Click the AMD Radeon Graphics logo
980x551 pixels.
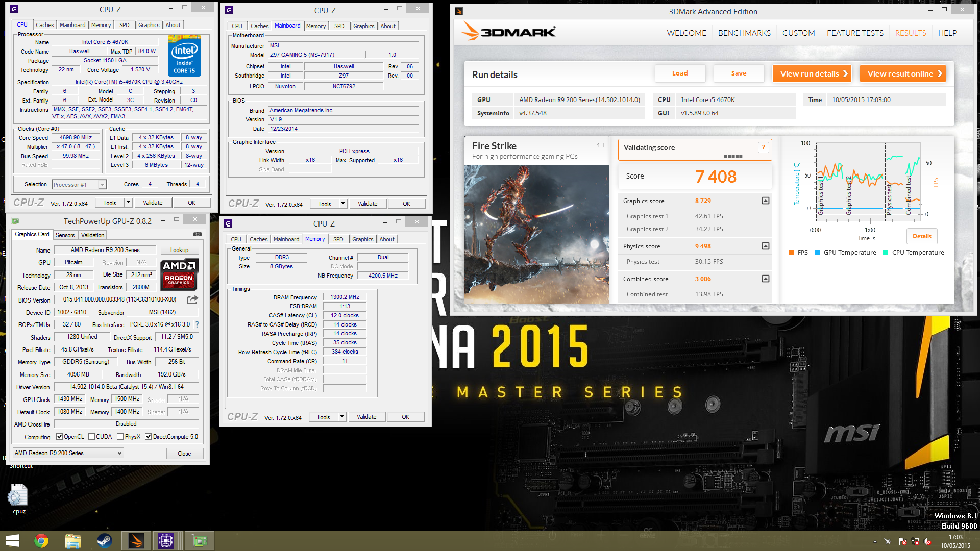click(x=179, y=274)
